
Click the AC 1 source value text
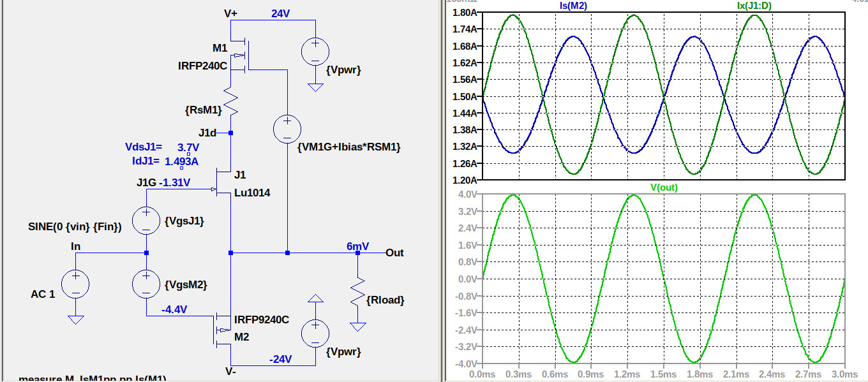(x=43, y=294)
